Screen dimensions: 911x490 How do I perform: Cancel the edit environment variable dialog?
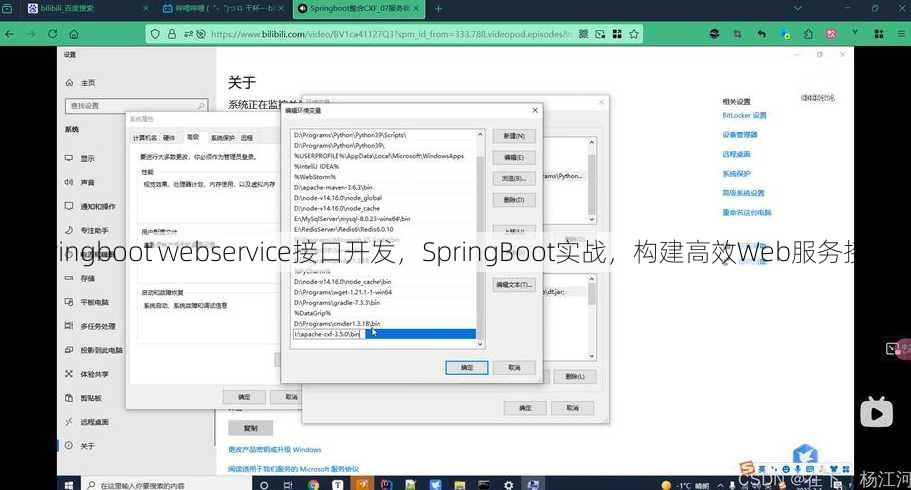pos(514,367)
